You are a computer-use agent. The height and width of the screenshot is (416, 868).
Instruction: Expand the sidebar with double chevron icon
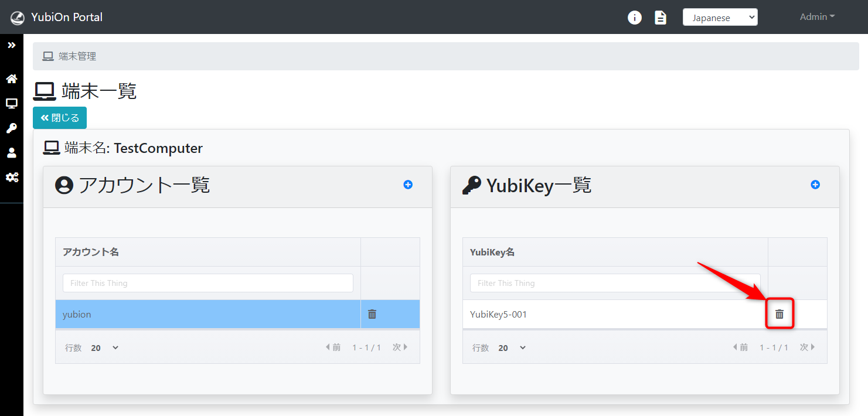(x=11, y=45)
